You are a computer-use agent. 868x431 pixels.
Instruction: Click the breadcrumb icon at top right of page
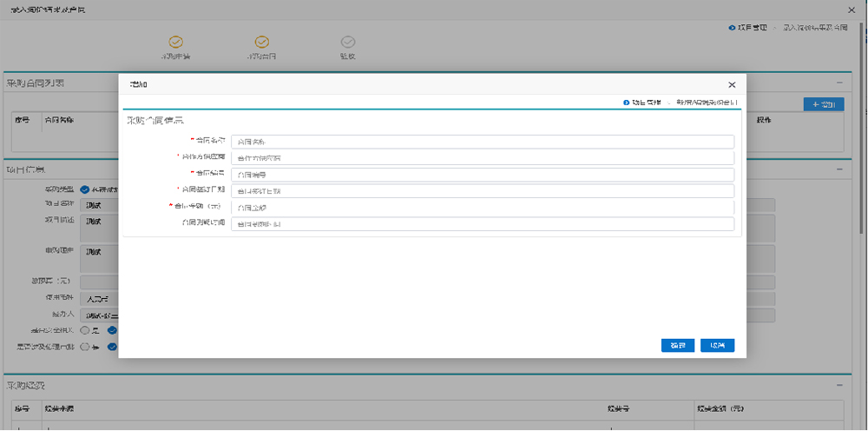pyautogui.click(x=733, y=28)
